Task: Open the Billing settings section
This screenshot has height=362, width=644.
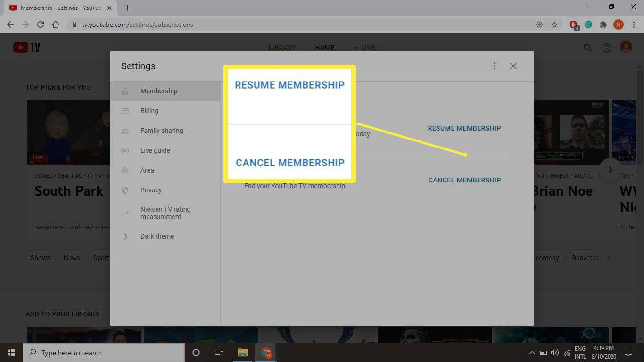Action: [x=165, y=111]
